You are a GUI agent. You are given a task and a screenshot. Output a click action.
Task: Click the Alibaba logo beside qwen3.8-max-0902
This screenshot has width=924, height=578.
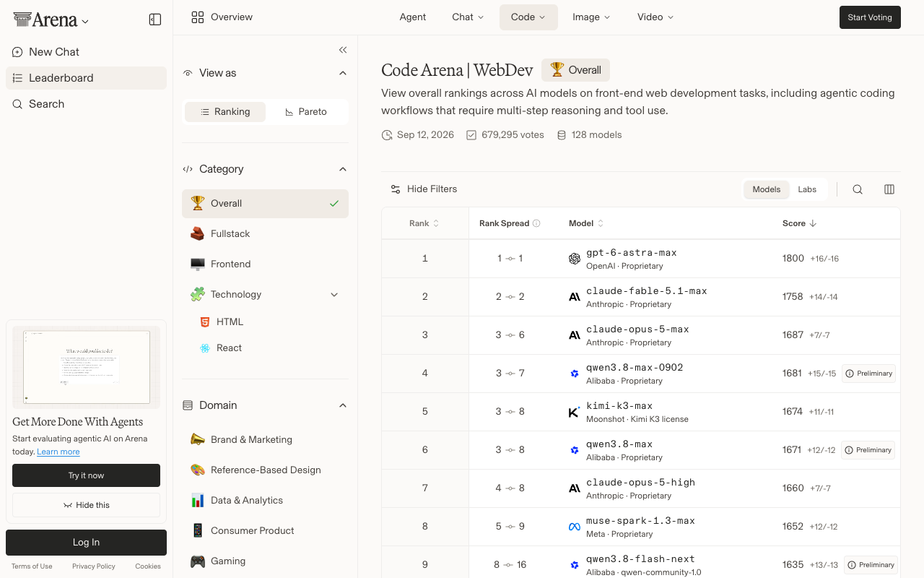(x=575, y=374)
